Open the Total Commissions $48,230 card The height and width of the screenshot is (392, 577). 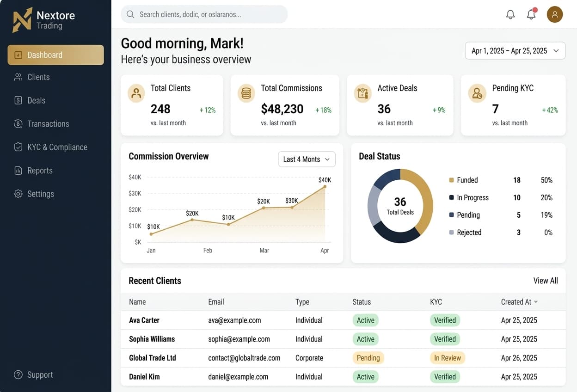(285, 105)
